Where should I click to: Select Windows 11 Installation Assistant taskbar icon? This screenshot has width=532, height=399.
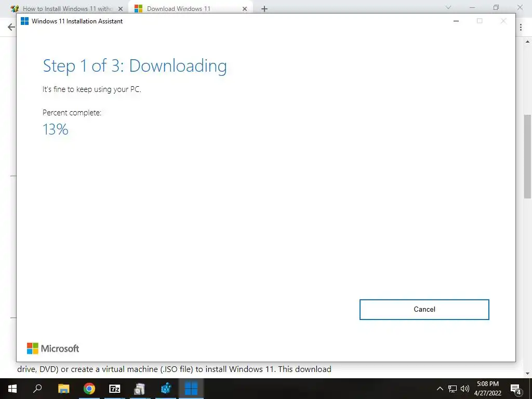(191, 389)
